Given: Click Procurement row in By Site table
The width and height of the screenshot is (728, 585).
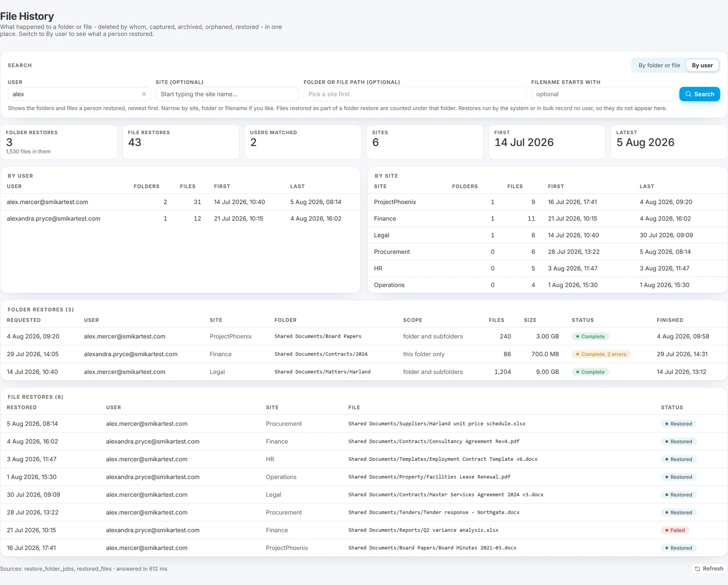Looking at the screenshot, I should (x=547, y=252).
